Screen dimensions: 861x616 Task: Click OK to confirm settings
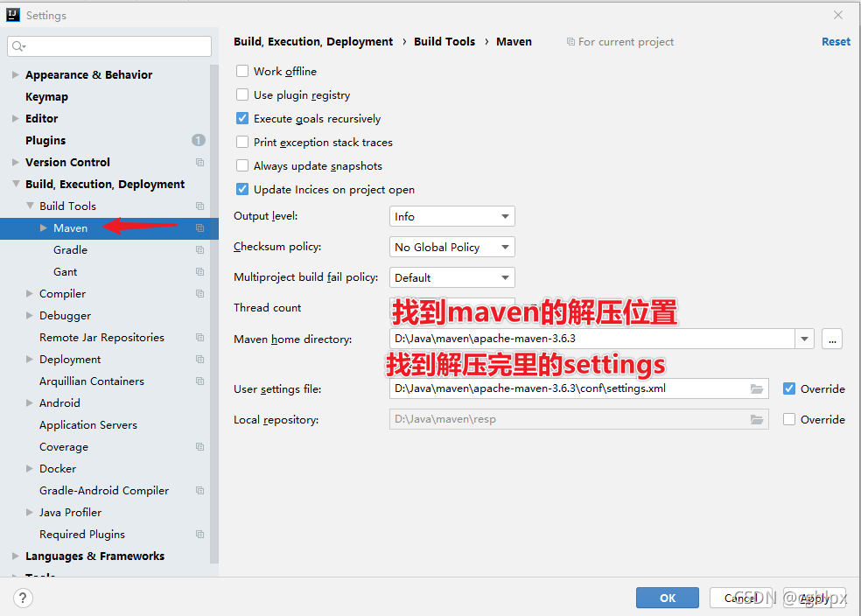tap(667, 598)
